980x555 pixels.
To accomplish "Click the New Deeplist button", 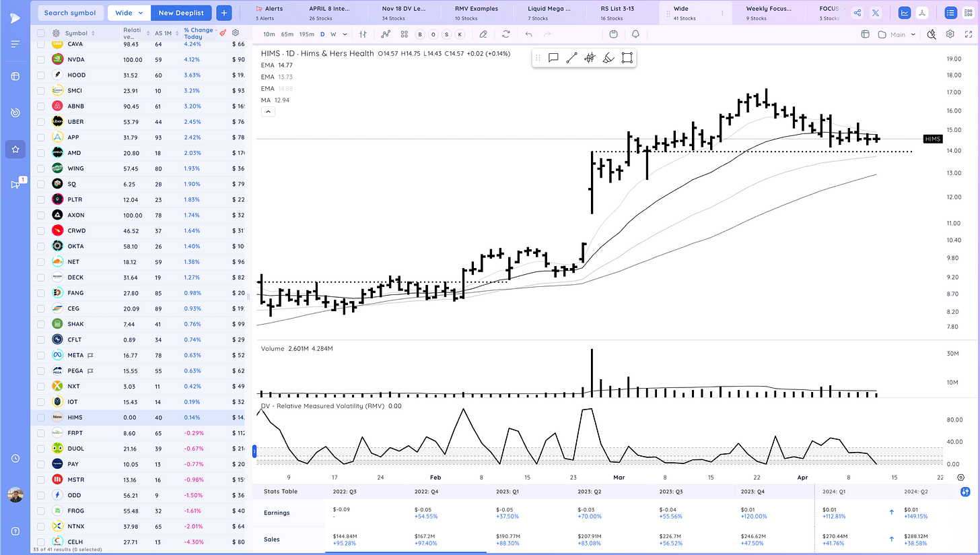I will [x=181, y=13].
